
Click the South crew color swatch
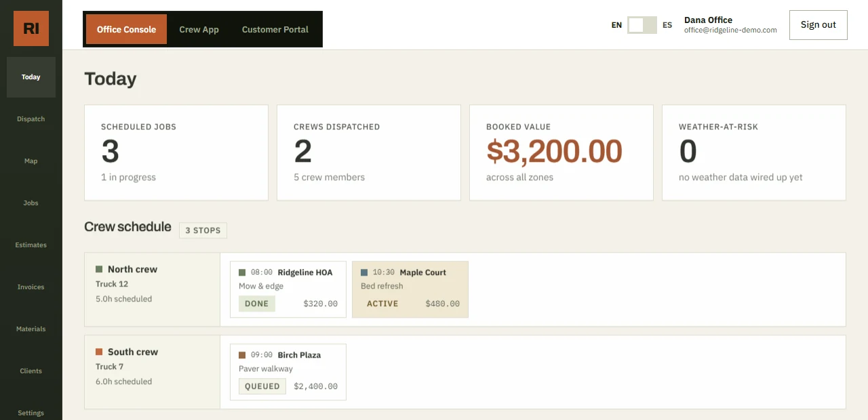[x=99, y=352]
